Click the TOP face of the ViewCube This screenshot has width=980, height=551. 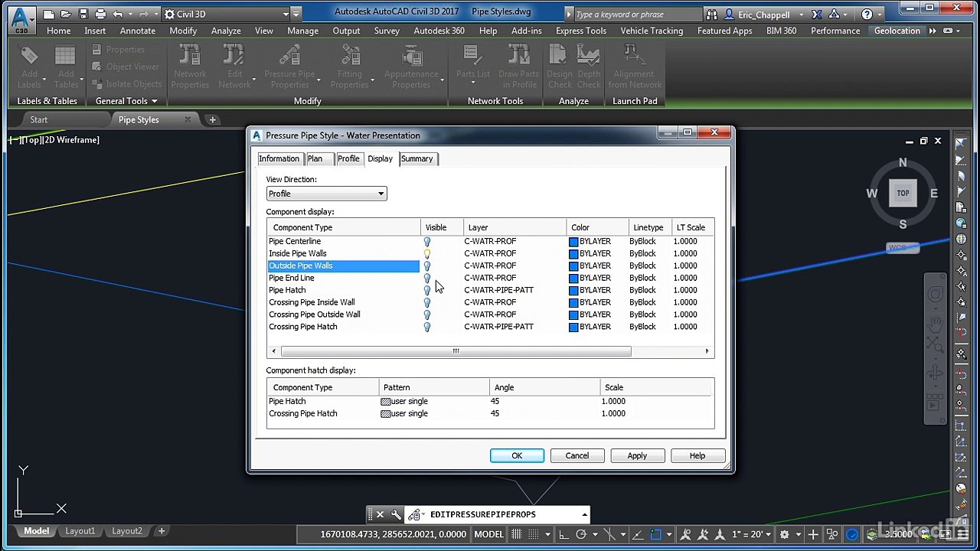click(x=903, y=193)
